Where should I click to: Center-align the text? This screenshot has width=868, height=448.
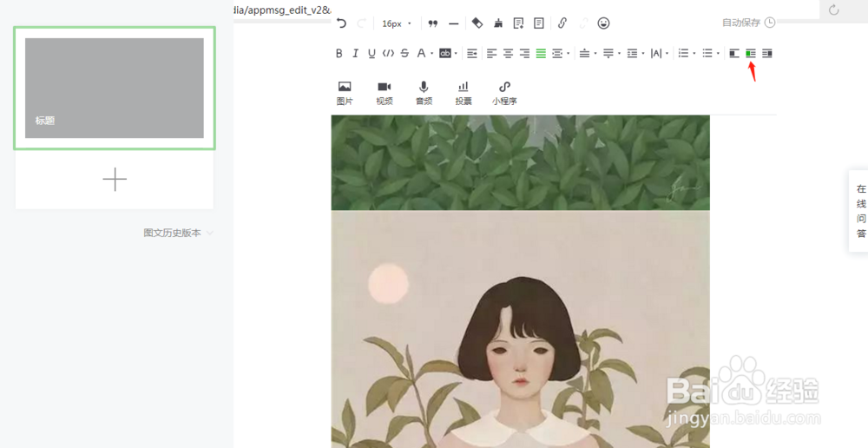[508, 53]
